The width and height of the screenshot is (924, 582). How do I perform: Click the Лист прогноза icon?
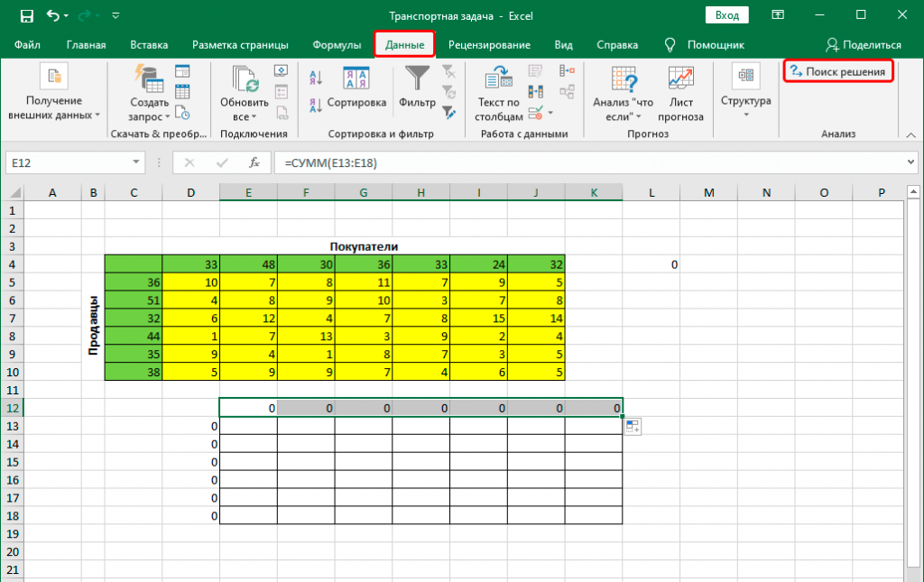pyautogui.click(x=680, y=79)
